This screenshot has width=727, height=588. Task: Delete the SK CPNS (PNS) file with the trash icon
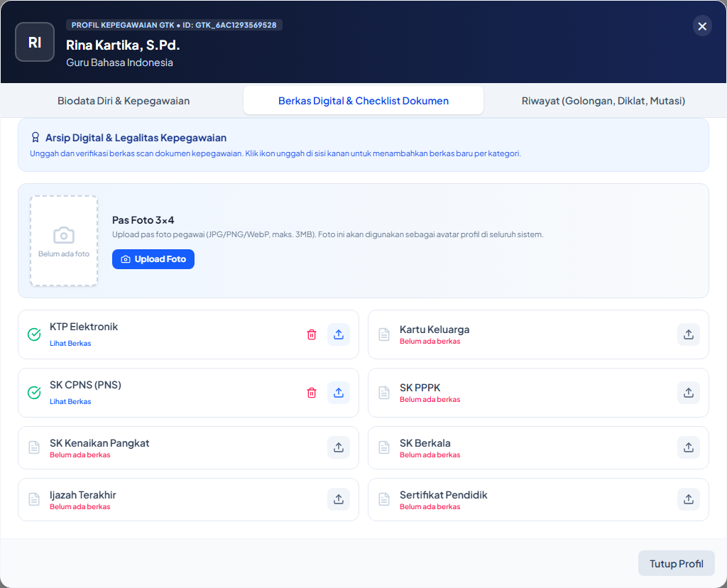[x=312, y=393]
